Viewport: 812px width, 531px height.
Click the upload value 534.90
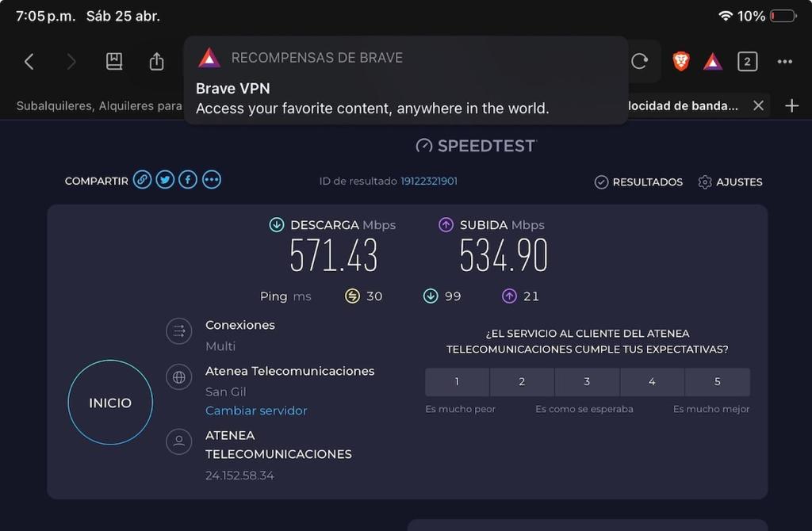[504, 255]
